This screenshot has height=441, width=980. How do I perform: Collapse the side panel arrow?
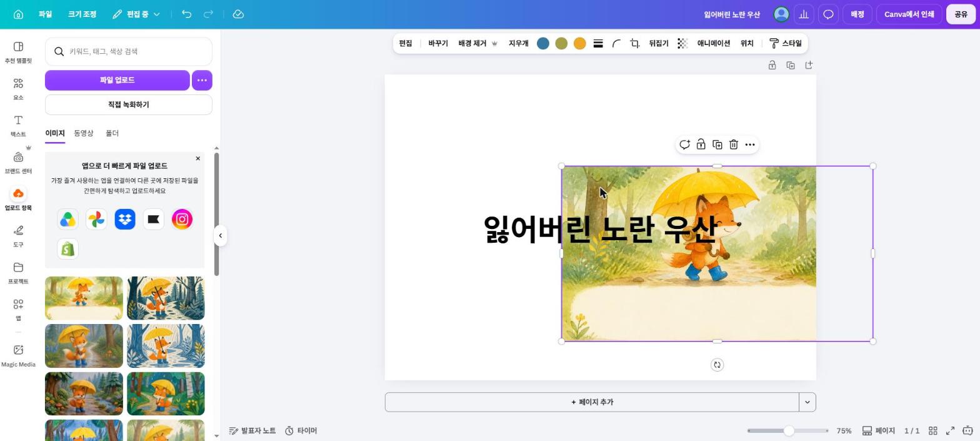[x=220, y=236]
